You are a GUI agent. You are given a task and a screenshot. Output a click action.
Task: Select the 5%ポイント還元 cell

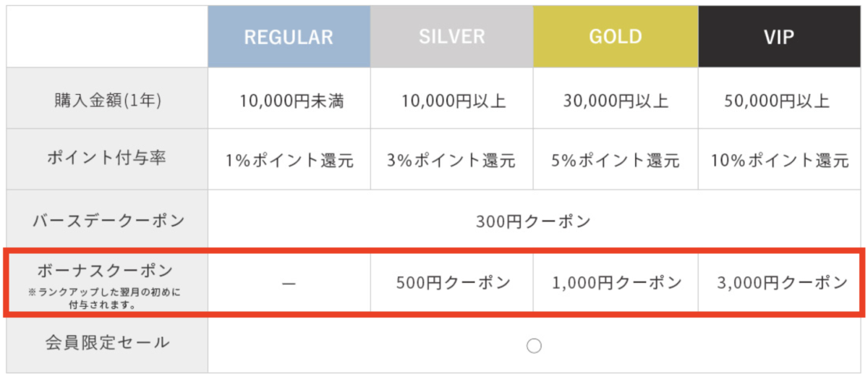(x=616, y=160)
